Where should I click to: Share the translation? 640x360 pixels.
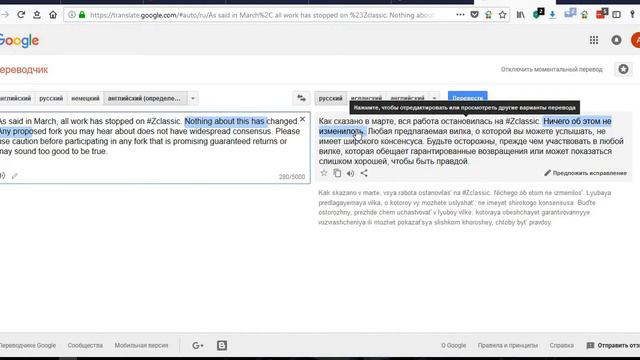pos(364,173)
